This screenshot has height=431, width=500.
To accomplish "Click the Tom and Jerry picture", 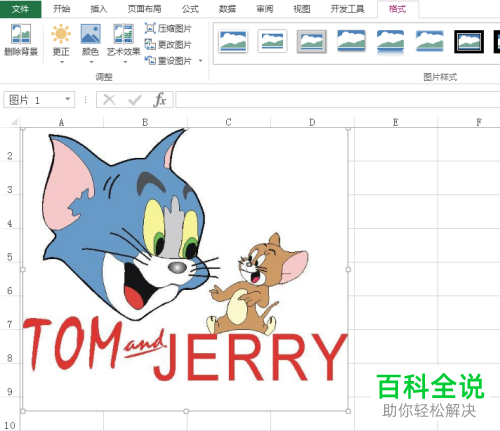I will [x=186, y=270].
